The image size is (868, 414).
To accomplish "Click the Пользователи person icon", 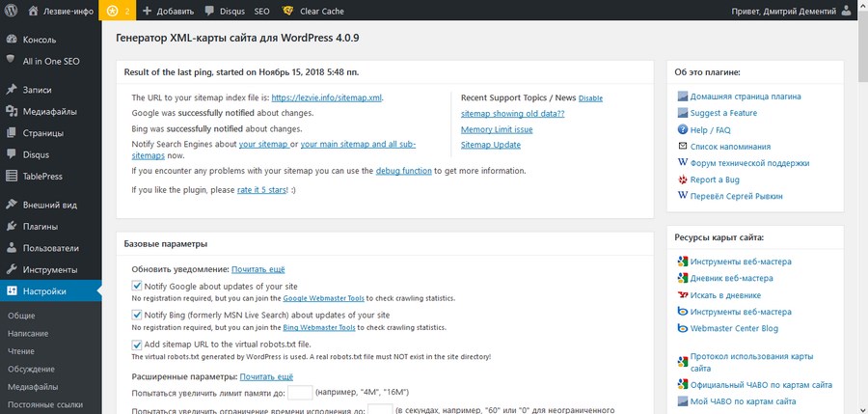I will pyautogui.click(x=11, y=248).
